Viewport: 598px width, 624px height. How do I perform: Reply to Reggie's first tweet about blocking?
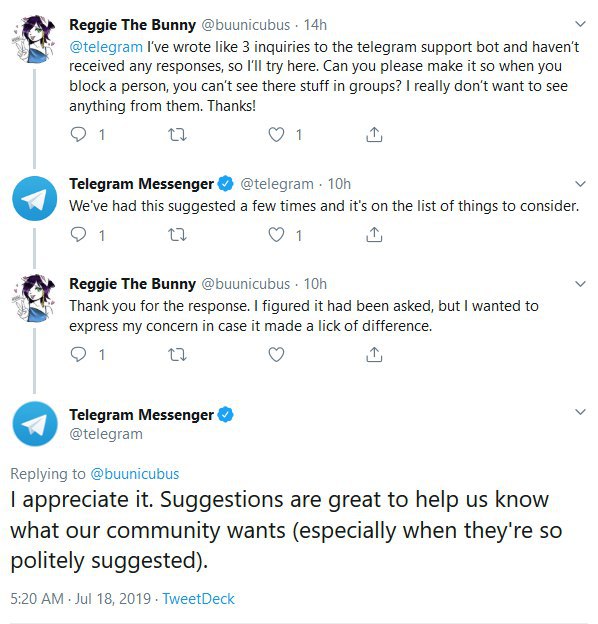78,135
